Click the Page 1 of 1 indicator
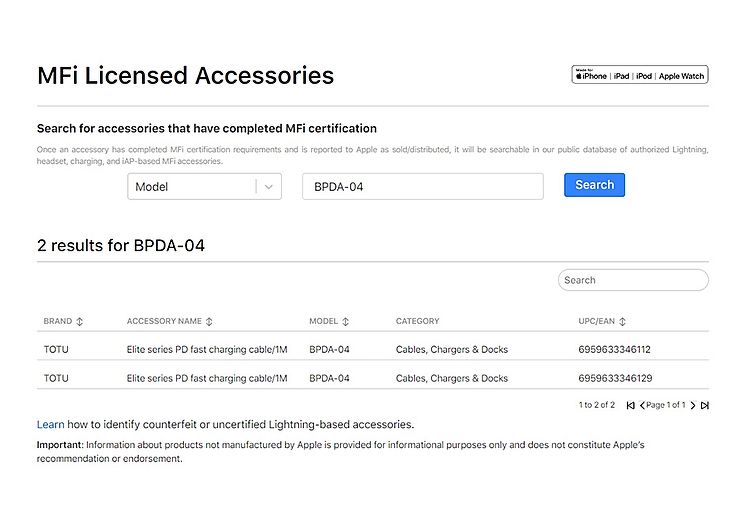 pyautogui.click(x=666, y=405)
